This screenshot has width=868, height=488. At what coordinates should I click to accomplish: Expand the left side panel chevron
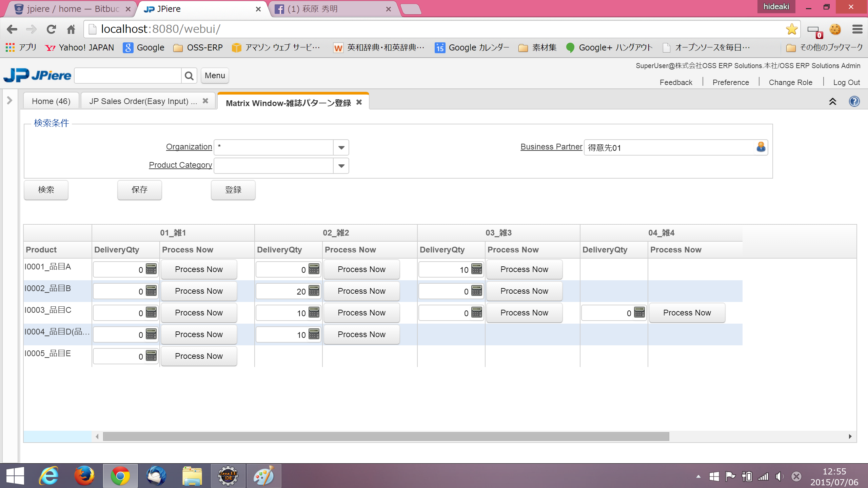click(9, 100)
